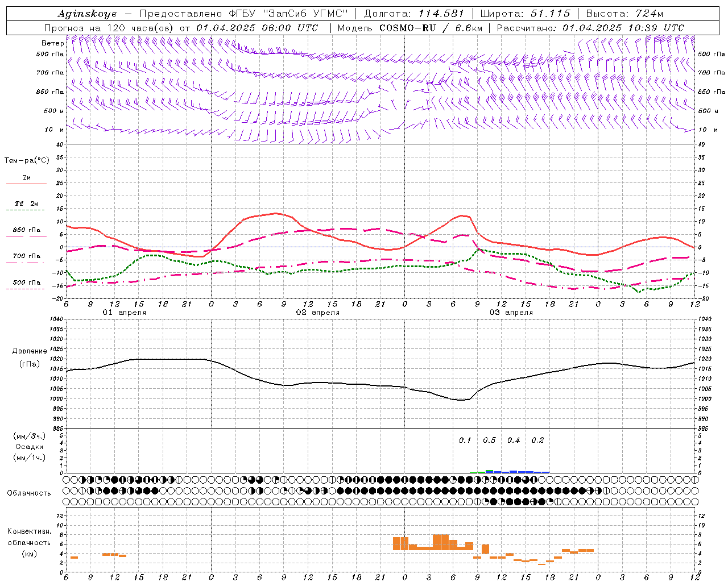
Task: Click the solid red 2м legend line
Action: (x=26, y=184)
